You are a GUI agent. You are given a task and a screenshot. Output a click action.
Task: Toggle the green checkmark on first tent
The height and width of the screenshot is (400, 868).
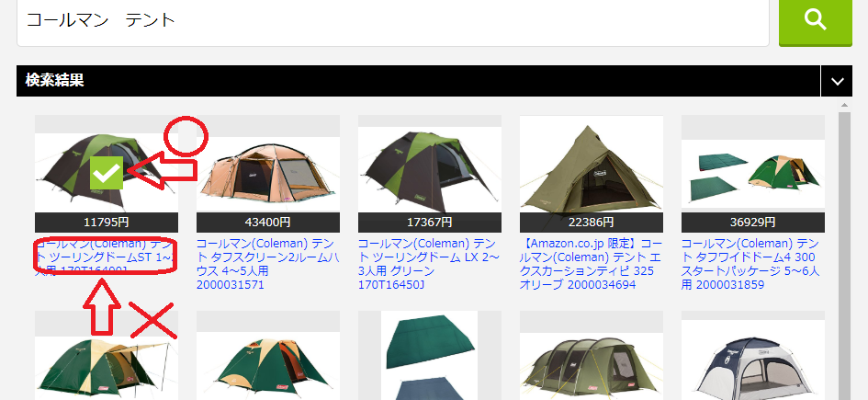pos(107,173)
